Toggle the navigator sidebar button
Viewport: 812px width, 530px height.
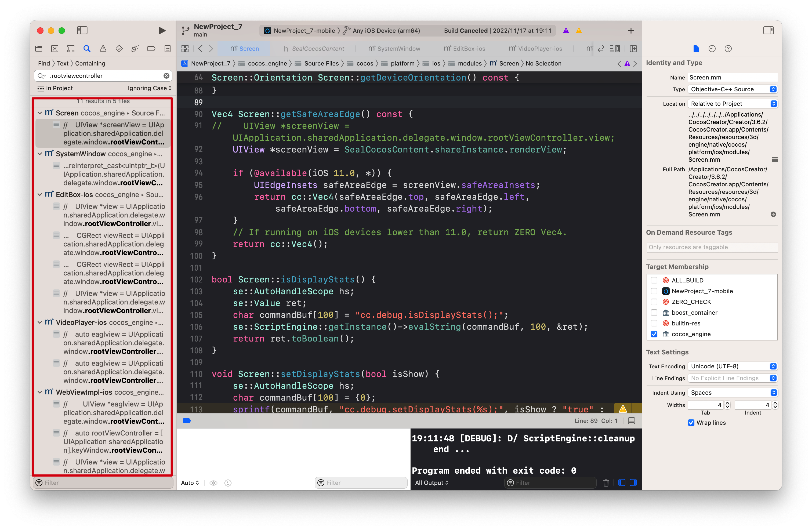[82, 30]
